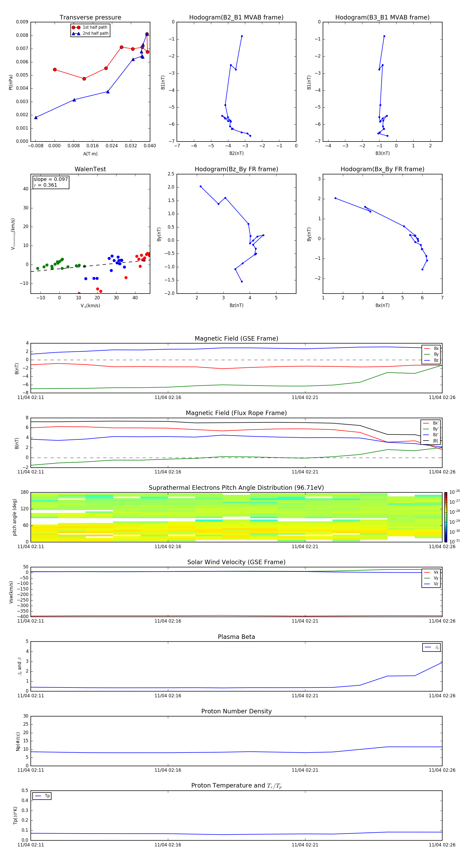Click the "Bx'" flux rope legend entry
Viewport: 473px width, 868px height.
click(431, 423)
